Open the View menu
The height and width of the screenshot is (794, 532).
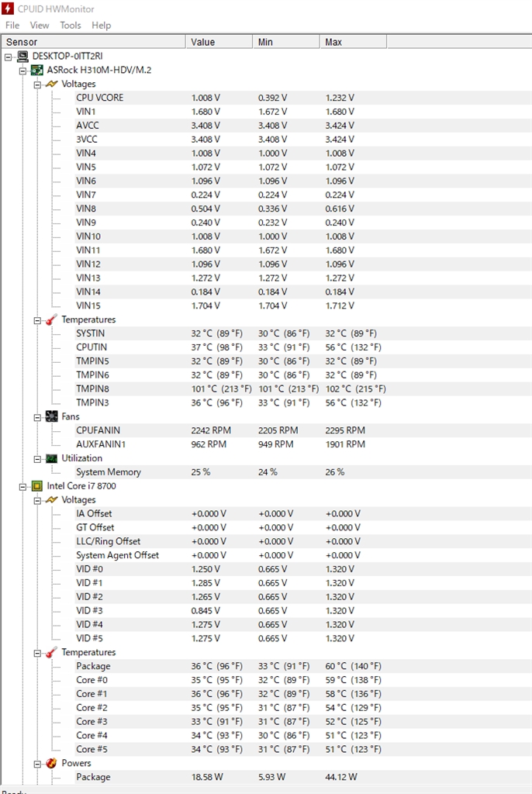click(x=40, y=26)
